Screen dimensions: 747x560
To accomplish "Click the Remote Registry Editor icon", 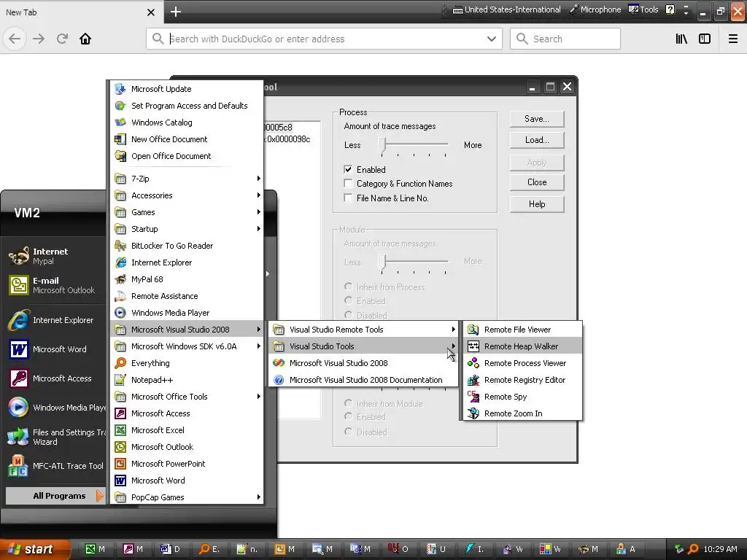I will (473, 380).
